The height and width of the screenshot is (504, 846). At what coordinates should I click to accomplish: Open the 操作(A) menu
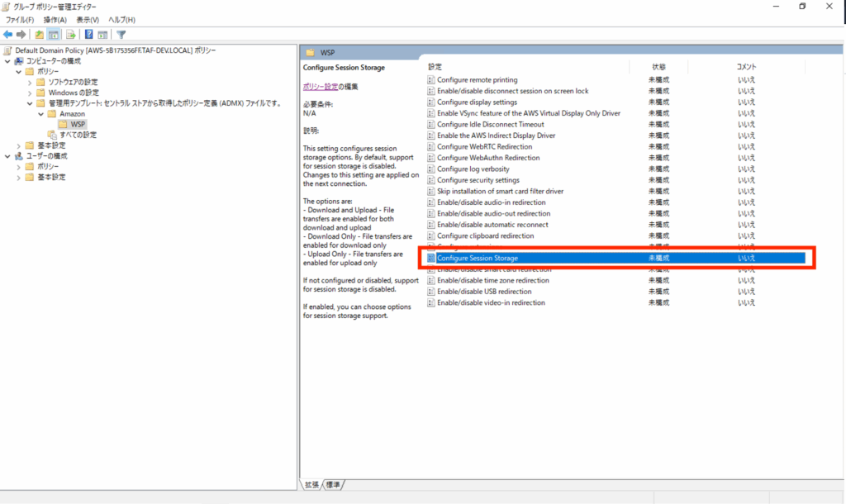[56, 19]
